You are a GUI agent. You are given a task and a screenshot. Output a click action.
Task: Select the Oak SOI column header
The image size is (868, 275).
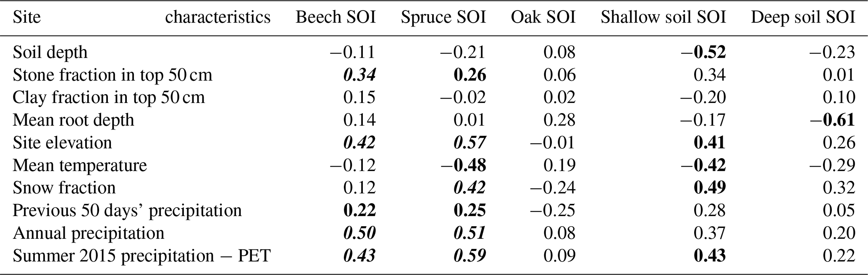543,17
